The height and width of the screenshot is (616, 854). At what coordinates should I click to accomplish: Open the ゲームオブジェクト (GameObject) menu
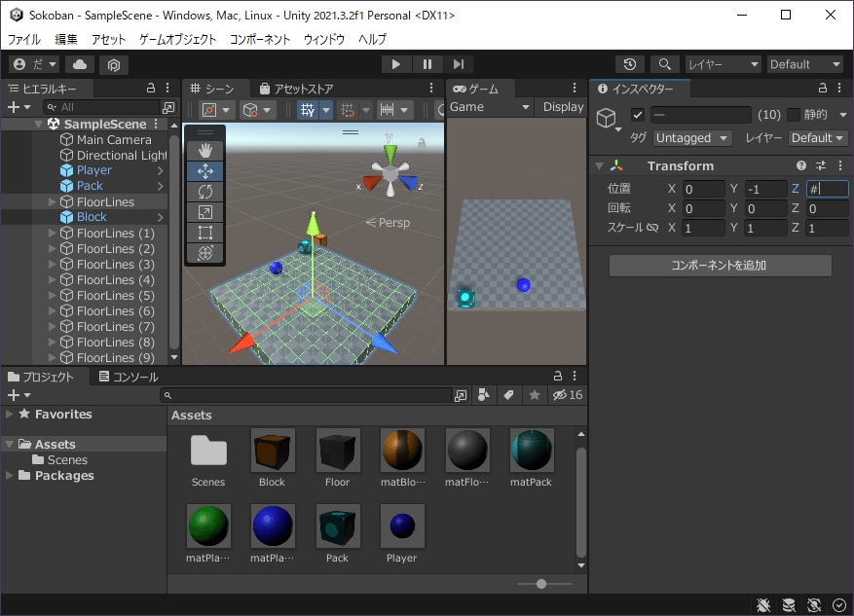click(x=177, y=39)
